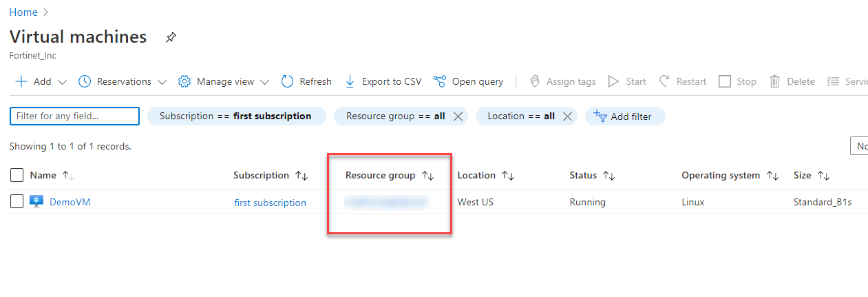Click the Filter for any field box
Image resolution: width=868 pixels, height=297 pixels.
point(74,116)
